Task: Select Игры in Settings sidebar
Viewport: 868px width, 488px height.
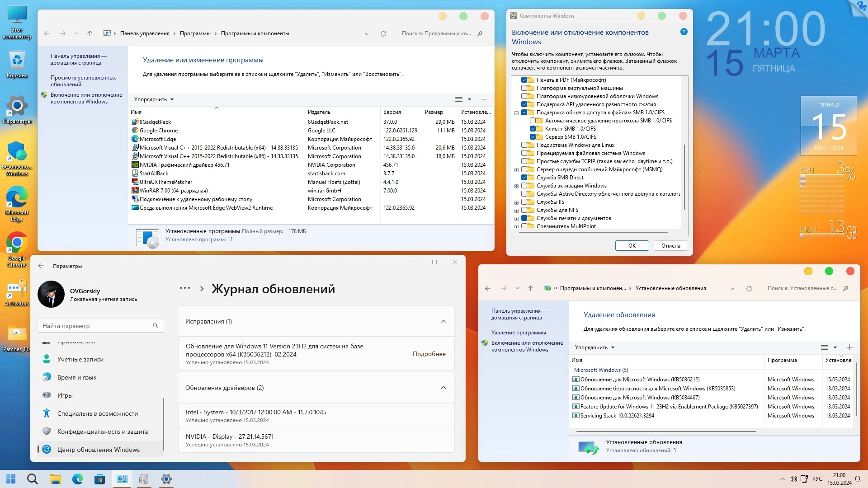Action: click(65, 395)
